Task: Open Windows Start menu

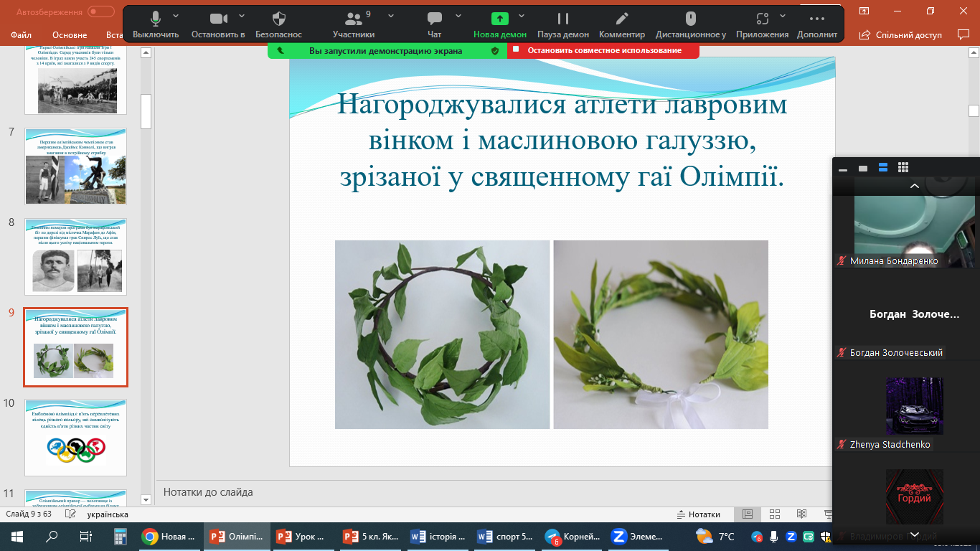Action: click(17, 537)
